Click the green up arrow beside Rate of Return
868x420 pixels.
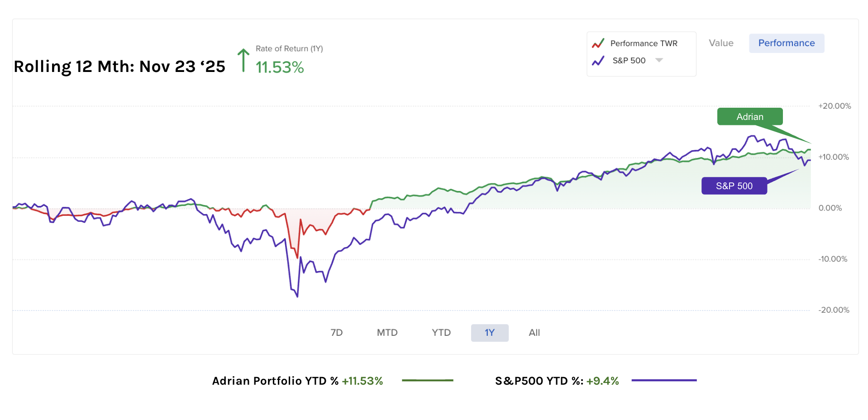243,60
